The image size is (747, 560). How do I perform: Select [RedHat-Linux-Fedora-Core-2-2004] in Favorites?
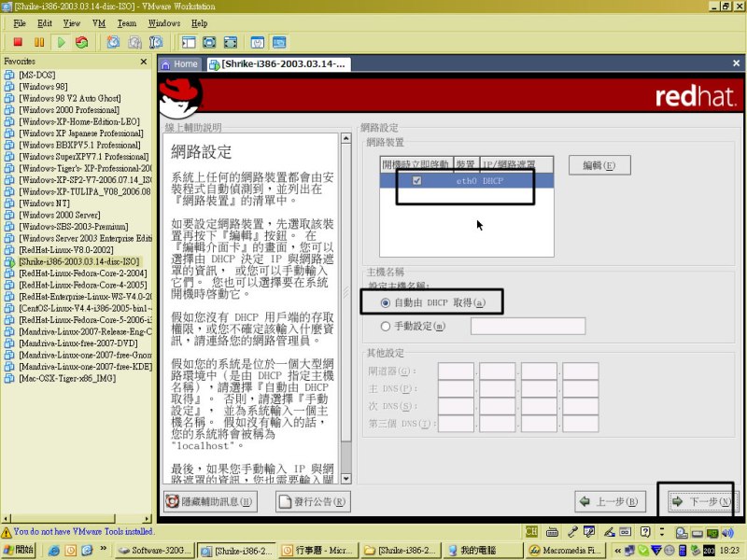pos(83,273)
